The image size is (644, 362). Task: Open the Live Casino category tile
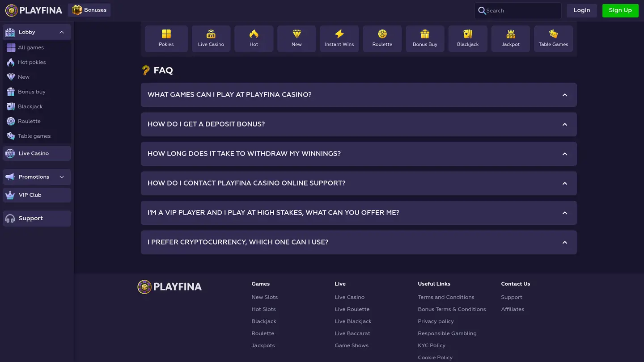click(211, 38)
